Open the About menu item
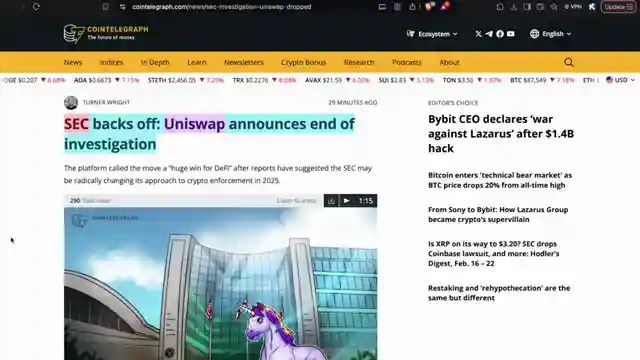The width and height of the screenshot is (640, 360). (x=449, y=62)
